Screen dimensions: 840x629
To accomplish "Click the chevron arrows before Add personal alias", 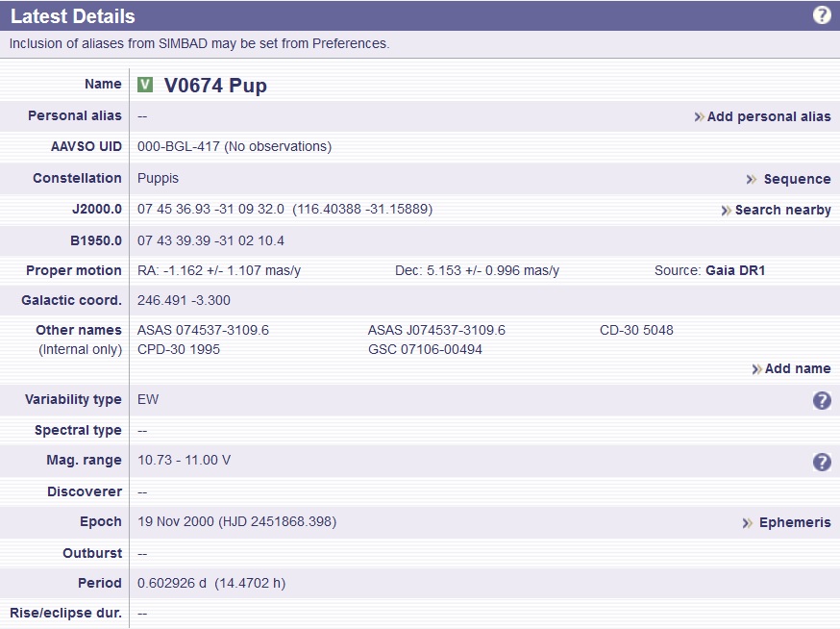I will [x=699, y=117].
